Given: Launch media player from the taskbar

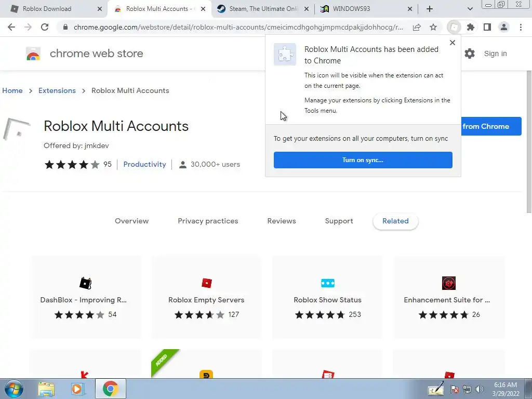Looking at the screenshot, I should [x=78, y=389].
